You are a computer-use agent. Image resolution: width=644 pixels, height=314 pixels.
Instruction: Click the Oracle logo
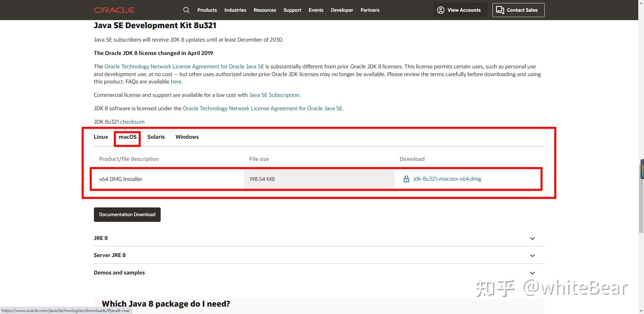pos(114,10)
